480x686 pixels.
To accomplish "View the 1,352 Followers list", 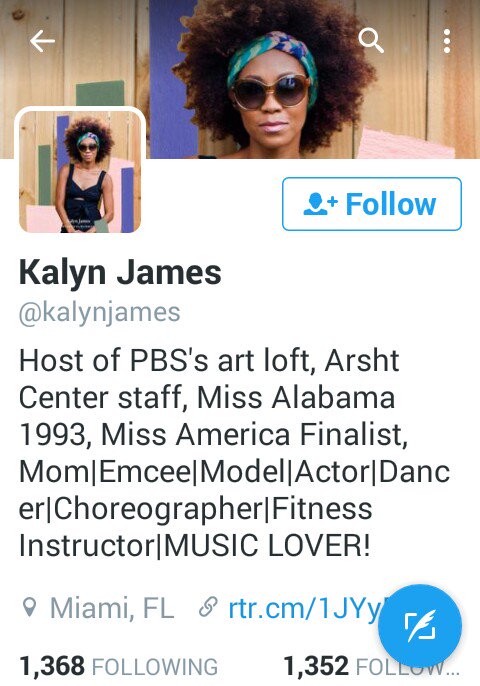I will click(x=371, y=666).
